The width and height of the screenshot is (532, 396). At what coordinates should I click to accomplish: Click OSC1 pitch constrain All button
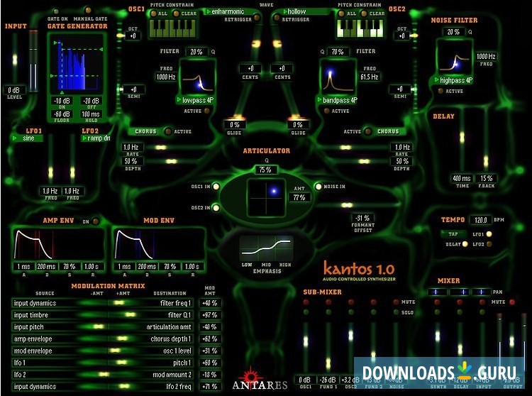(154, 13)
